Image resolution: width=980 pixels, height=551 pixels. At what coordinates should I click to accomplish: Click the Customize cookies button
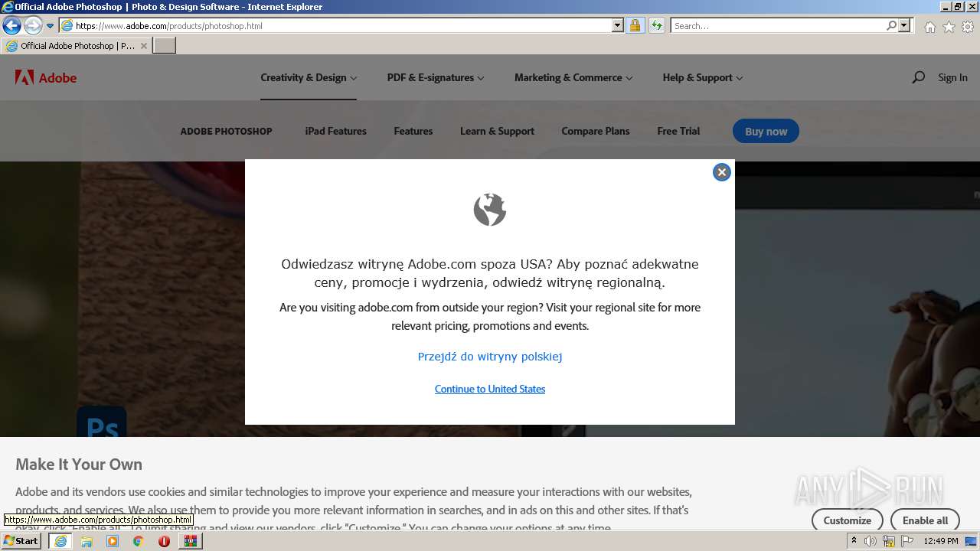point(847,520)
